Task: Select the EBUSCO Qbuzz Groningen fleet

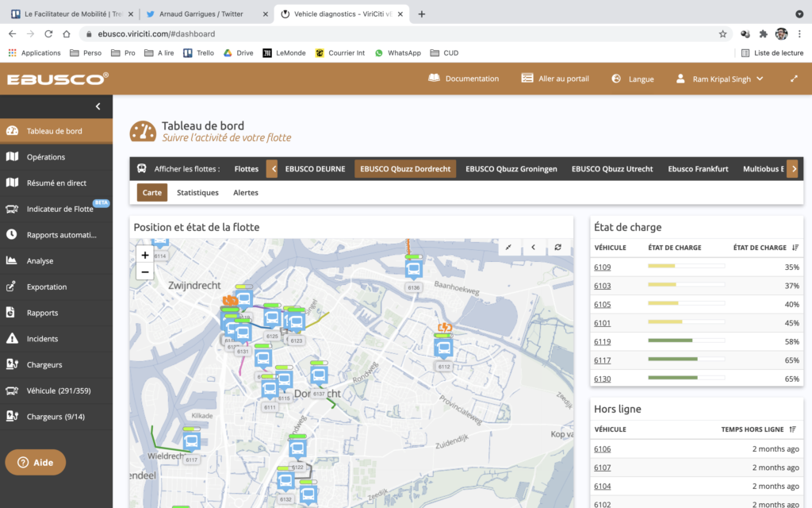Action: (x=511, y=169)
